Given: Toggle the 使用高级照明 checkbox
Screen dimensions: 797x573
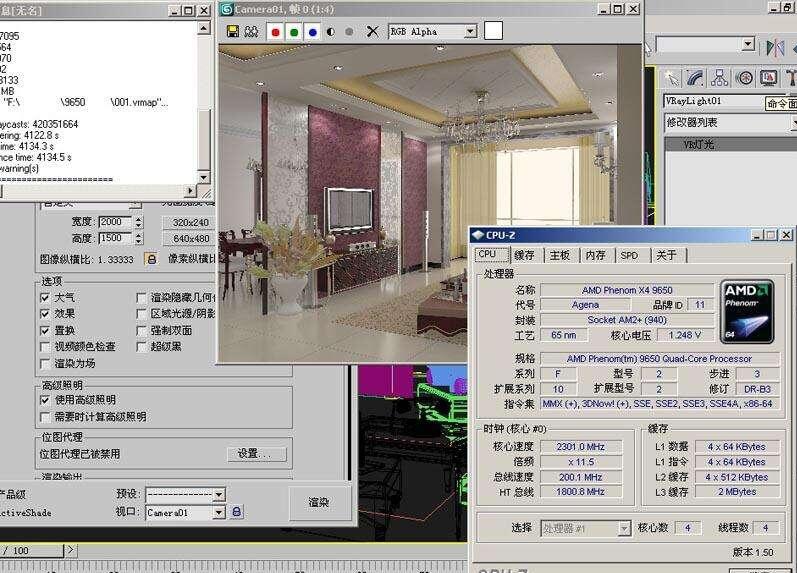Looking at the screenshot, I should point(45,400).
